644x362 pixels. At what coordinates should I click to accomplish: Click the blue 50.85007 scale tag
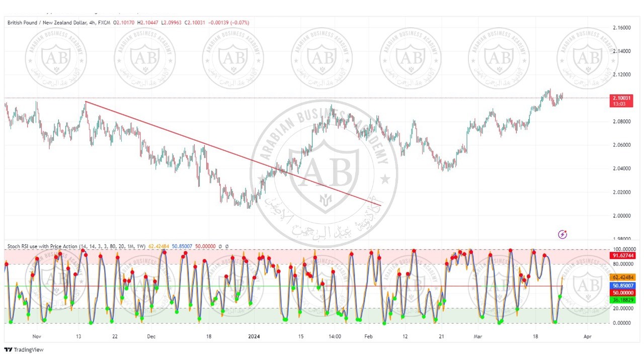(x=623, y=286)
